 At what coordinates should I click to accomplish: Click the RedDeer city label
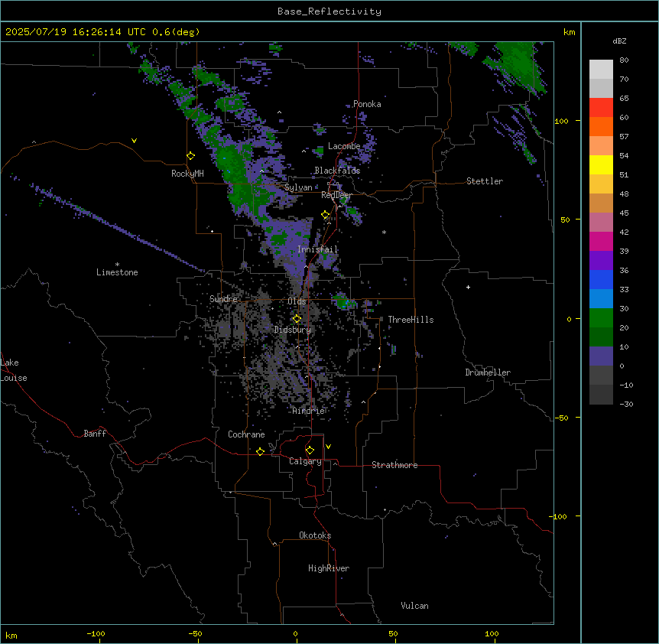336,195
